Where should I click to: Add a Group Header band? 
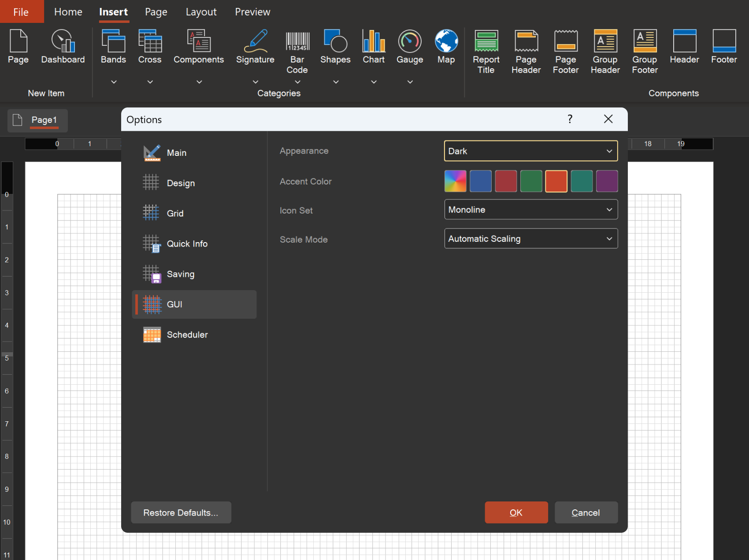point(605,52)
